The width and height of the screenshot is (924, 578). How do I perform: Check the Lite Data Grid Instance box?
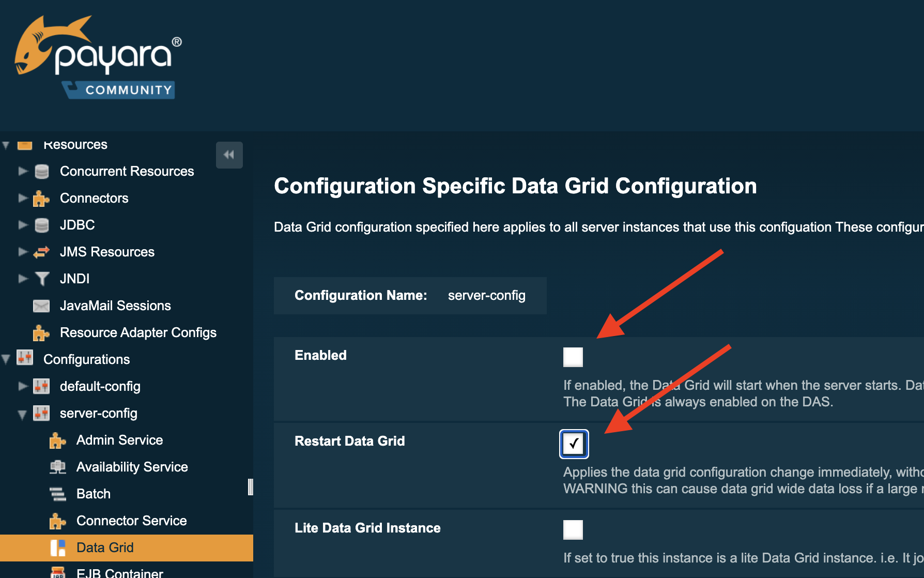[573, 530]
